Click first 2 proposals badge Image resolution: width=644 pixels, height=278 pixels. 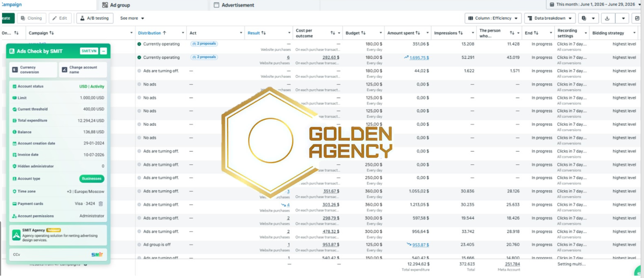(x=204, y=44)
